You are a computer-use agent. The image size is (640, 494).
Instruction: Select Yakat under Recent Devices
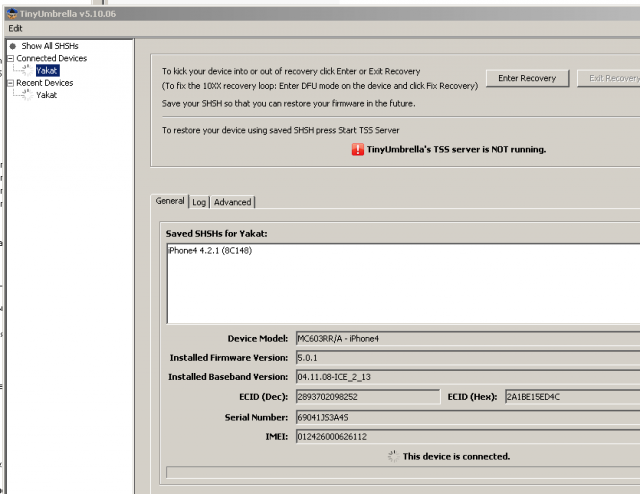[x=47, y=95]
